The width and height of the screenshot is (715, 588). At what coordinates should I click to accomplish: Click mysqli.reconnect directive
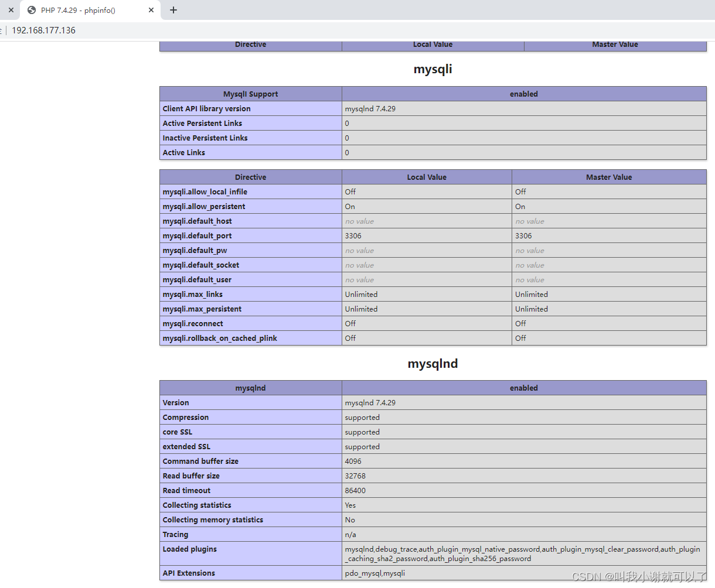193,324
